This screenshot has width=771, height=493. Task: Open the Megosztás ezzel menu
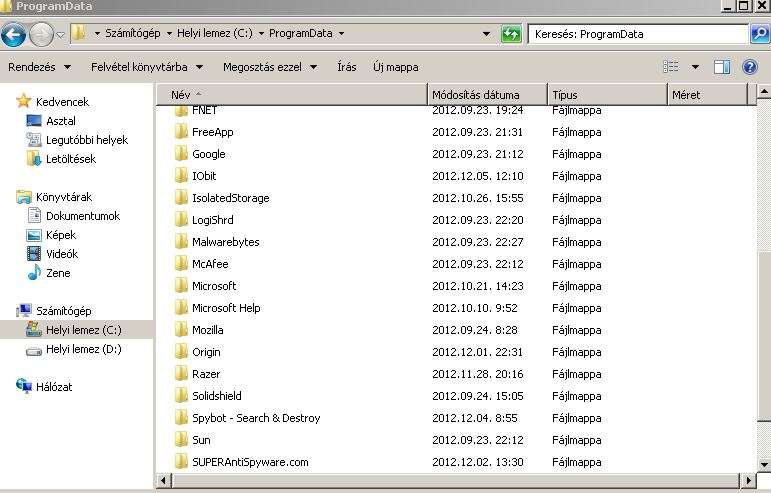point(270,67)
